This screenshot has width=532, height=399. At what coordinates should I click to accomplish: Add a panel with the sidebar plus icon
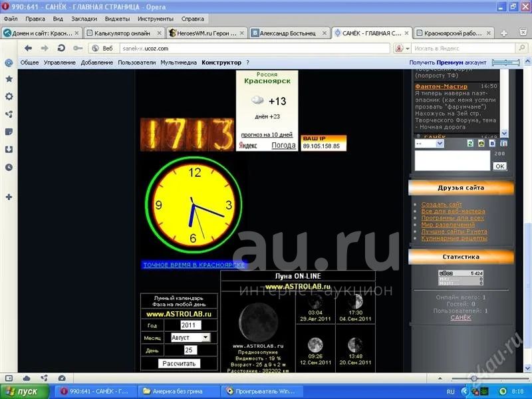pos(9,197)
